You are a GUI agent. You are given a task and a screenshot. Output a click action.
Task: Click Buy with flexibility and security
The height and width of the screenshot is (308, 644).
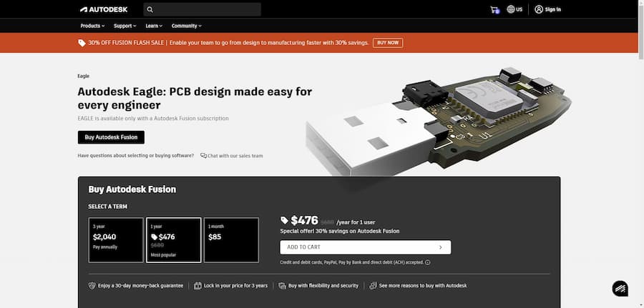point(323,285)
